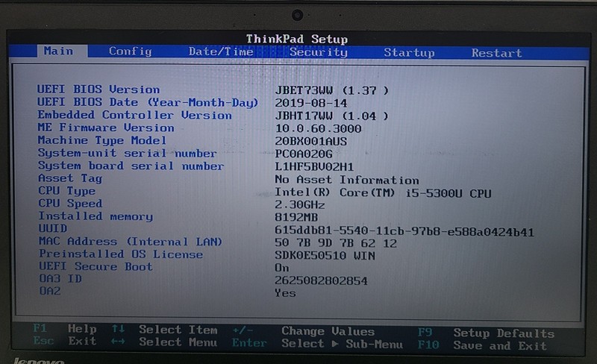Select the Restart tab
597x364 pixels.
496,53
